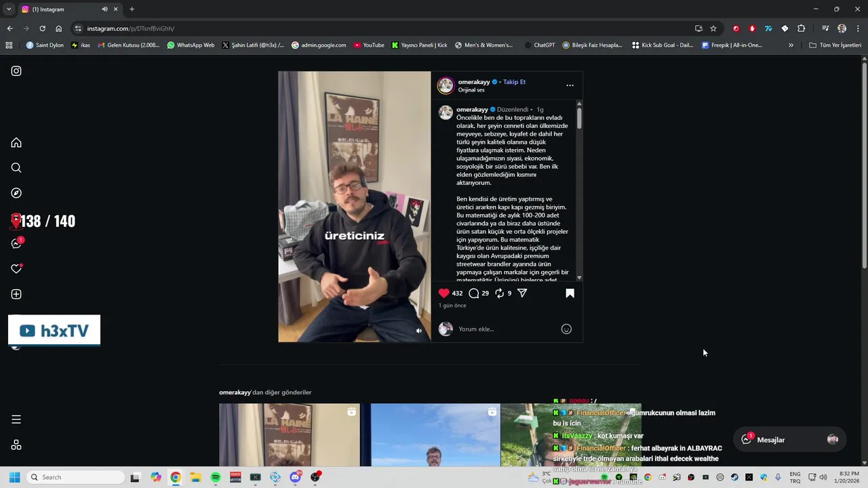Toggle the bookmark save on post
The height and width of the screenshot is (488, 868).
[570, 293]
